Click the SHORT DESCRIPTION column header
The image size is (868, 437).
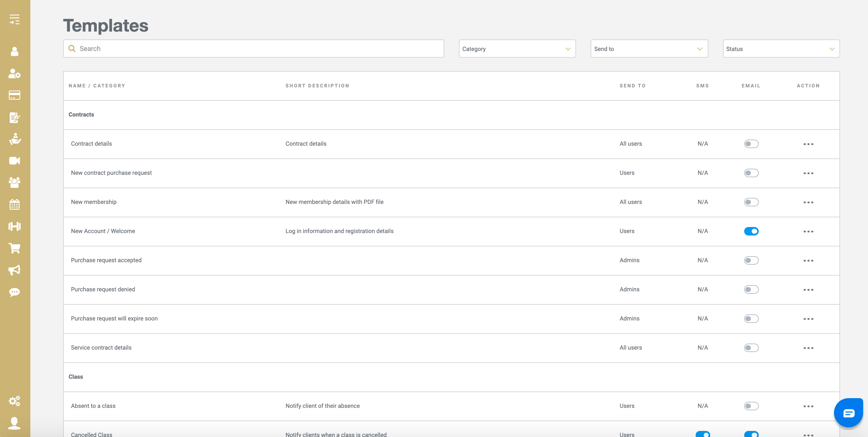(317, 86)
